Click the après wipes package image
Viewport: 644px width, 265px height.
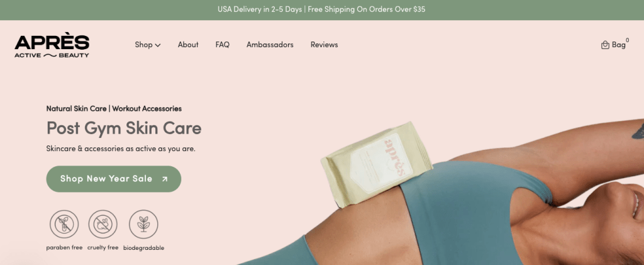(x=377, y=164)
